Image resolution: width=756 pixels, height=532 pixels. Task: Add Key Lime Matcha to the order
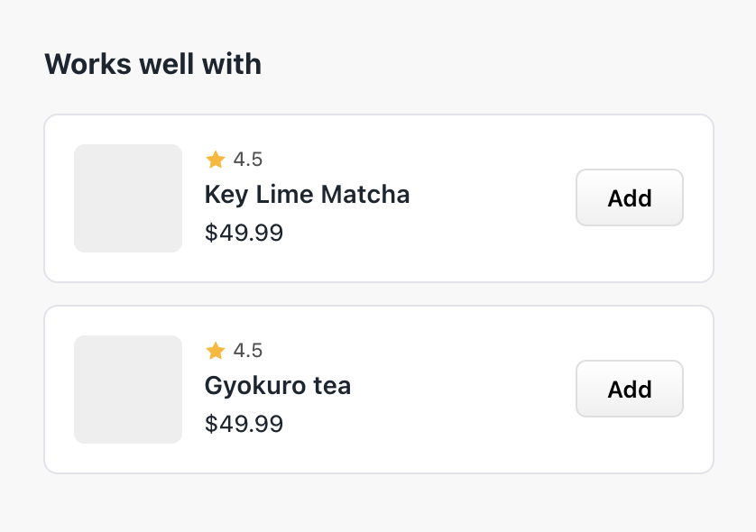tap(629, 197)
